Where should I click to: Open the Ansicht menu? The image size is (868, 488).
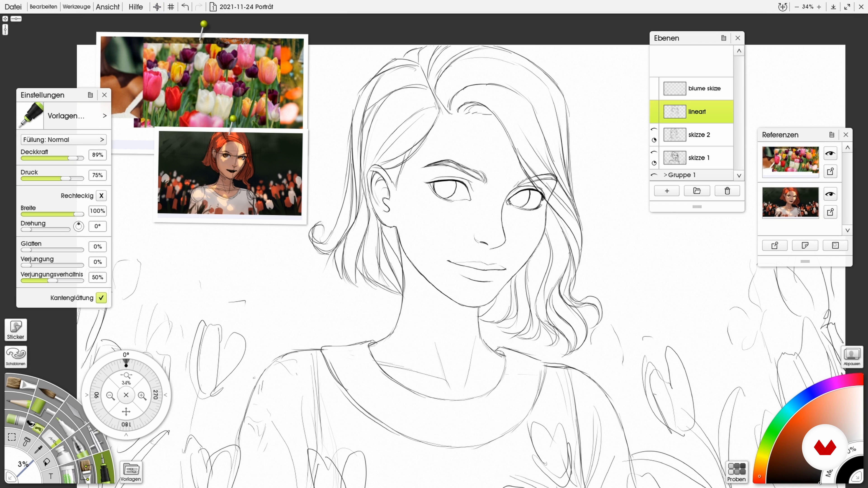pos(108,7)
